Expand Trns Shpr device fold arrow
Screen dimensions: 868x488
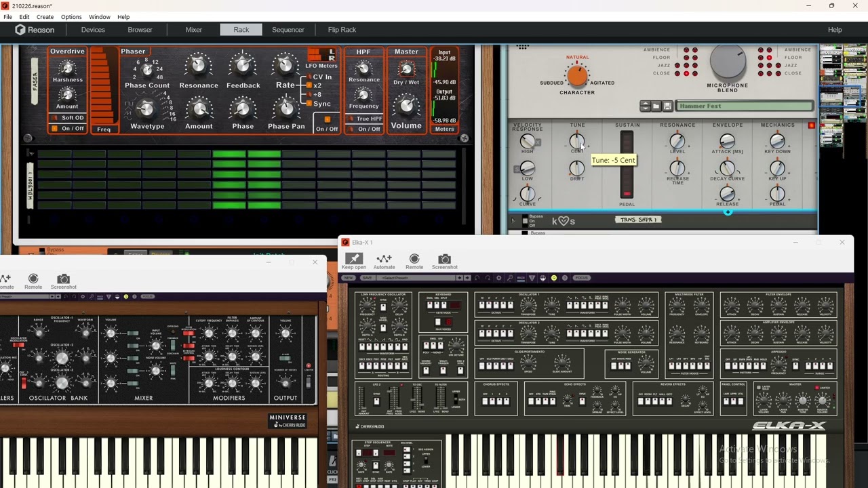(x=513, y=221)
